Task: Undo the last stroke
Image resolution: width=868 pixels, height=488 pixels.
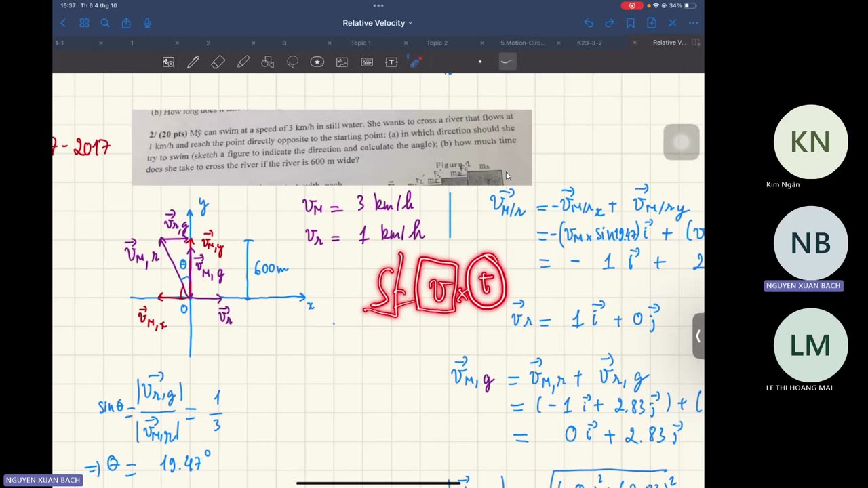Action: [x=589, y=23]
